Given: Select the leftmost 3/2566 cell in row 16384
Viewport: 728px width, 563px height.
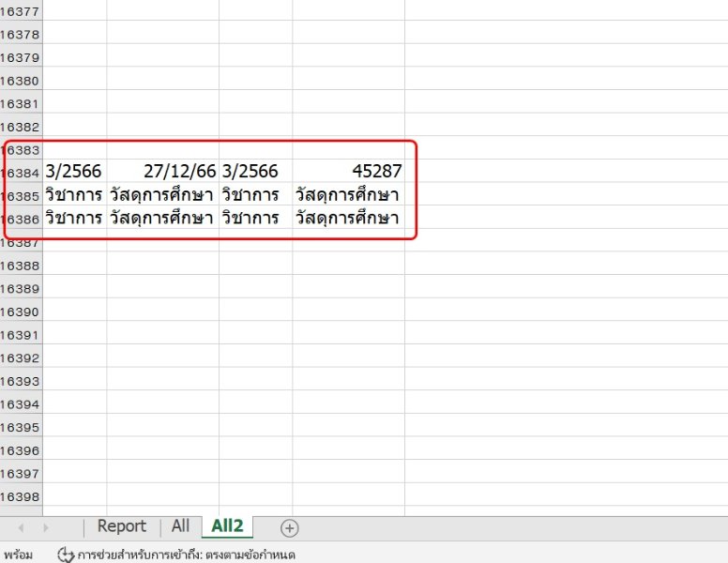Looking at the screenshot, I should click(x=74, y=171).
